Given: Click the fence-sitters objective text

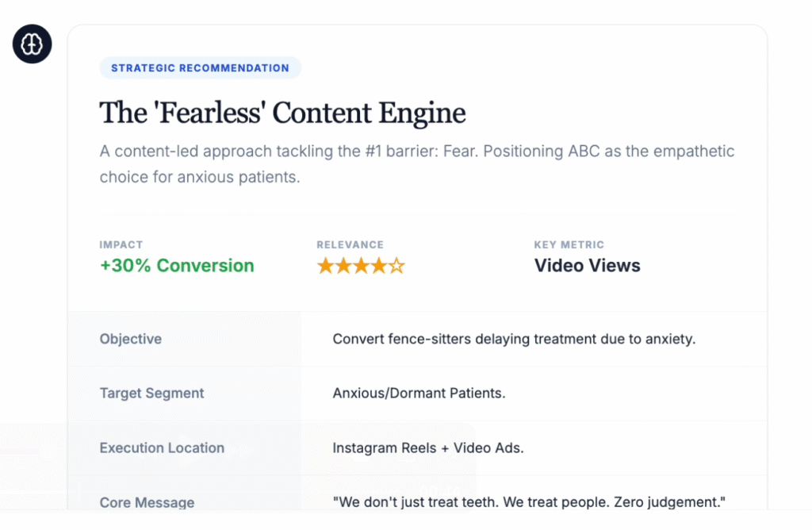Looking at the screenshot, I should point(513,339).
